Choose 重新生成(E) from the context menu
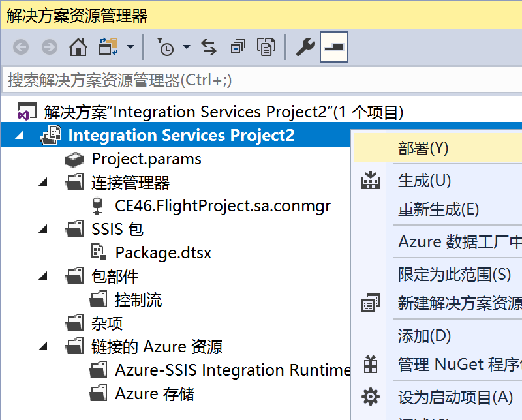Viewport: 522px width, 420px height. coord(438,209)
